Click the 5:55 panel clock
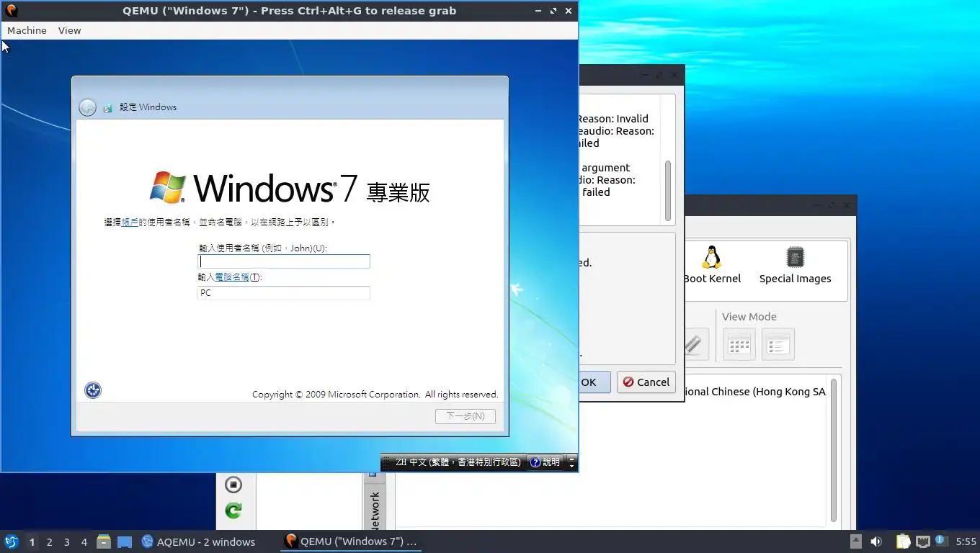Screen dimensions: 980x553 (966, 541)
